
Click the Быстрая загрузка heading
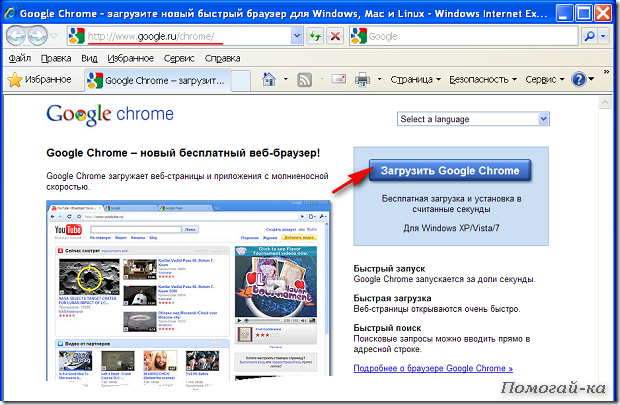[392, 298]
